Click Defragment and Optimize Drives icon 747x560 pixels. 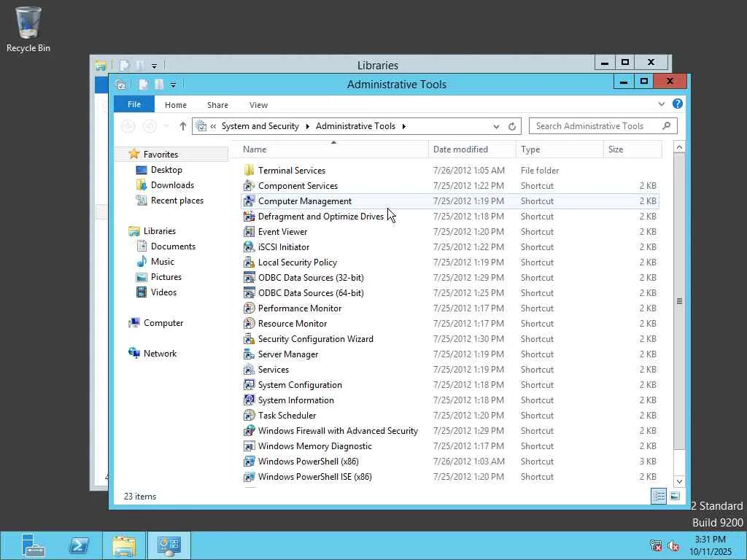[x=249, y=216]
